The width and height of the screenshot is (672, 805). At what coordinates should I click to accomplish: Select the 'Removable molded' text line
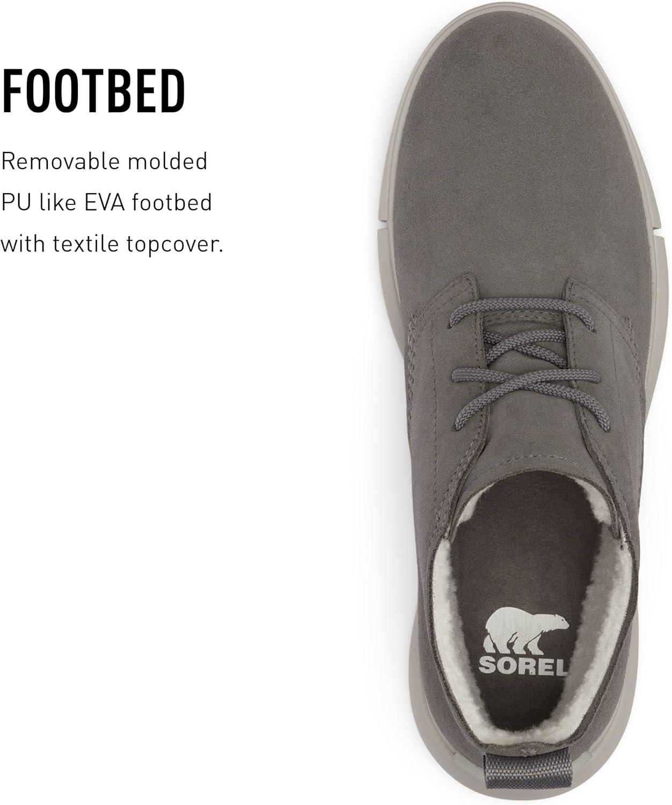pos(104,162)
